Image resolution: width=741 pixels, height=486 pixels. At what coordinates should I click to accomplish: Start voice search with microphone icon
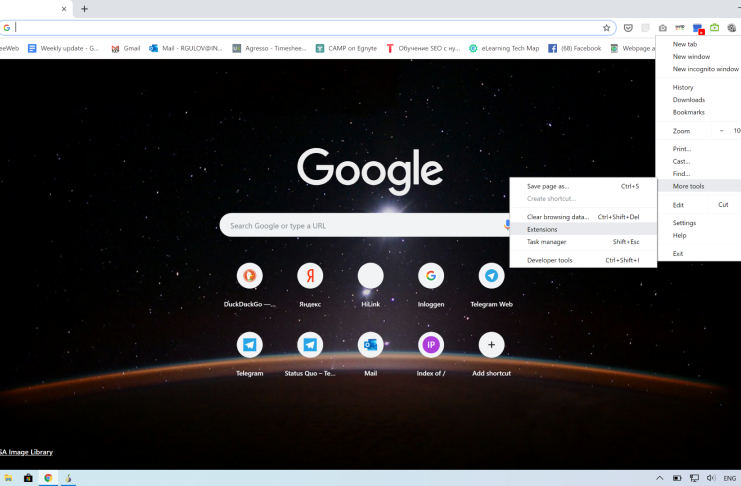(507, 225)
